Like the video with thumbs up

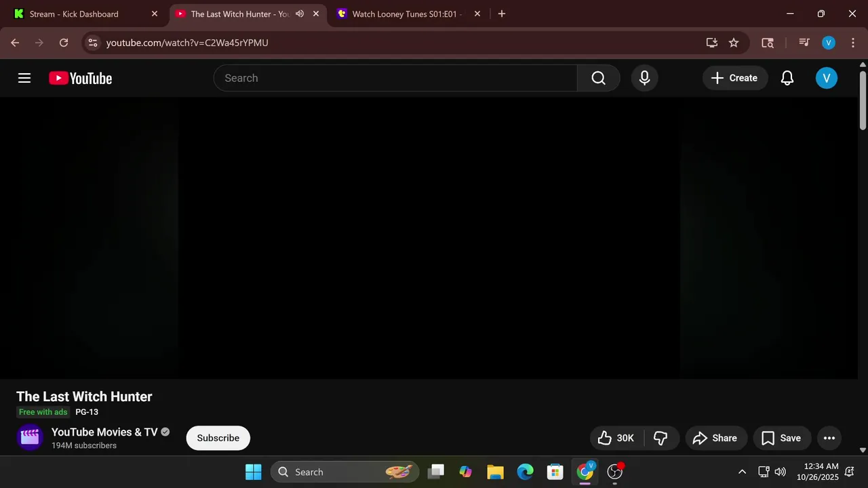tap(616, 438)
